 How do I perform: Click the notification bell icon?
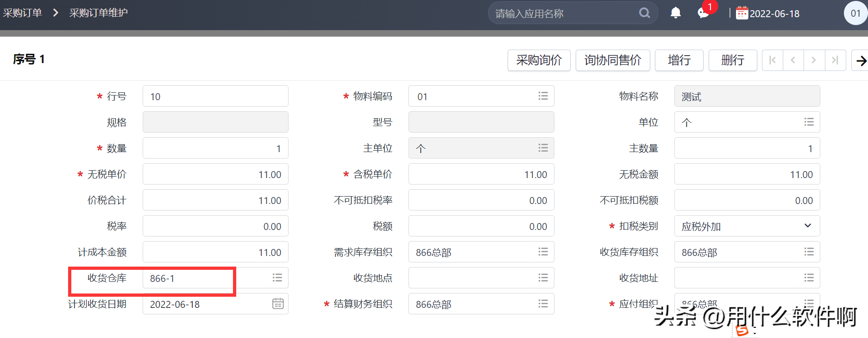pyautogui.click(x=675, y=13)
